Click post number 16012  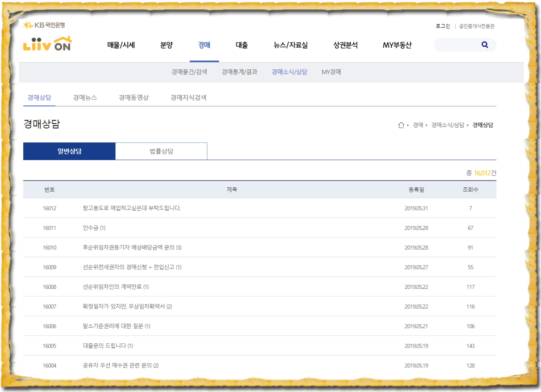49,208
